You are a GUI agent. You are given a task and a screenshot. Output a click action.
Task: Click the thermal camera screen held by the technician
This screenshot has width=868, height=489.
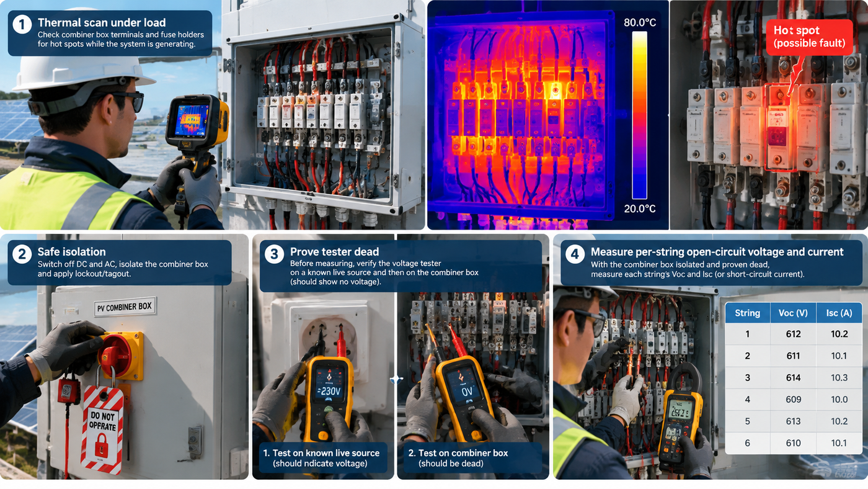pos(190,120)
